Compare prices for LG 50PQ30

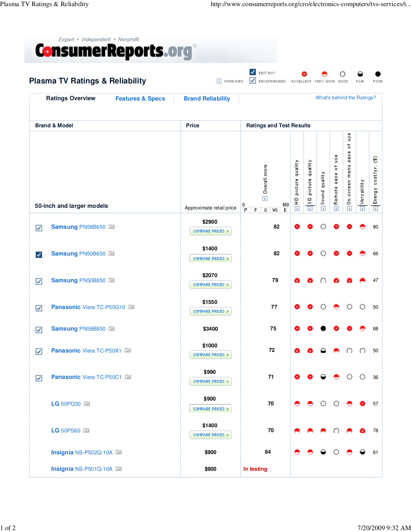[210, 409]
